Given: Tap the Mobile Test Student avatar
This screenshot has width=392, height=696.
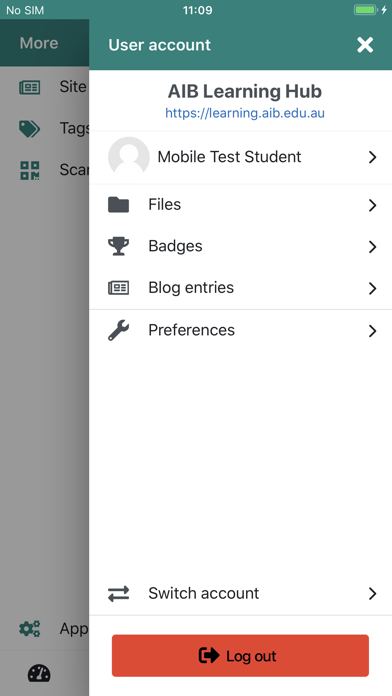Looking at the screenshot, I should tap(129, 157).
